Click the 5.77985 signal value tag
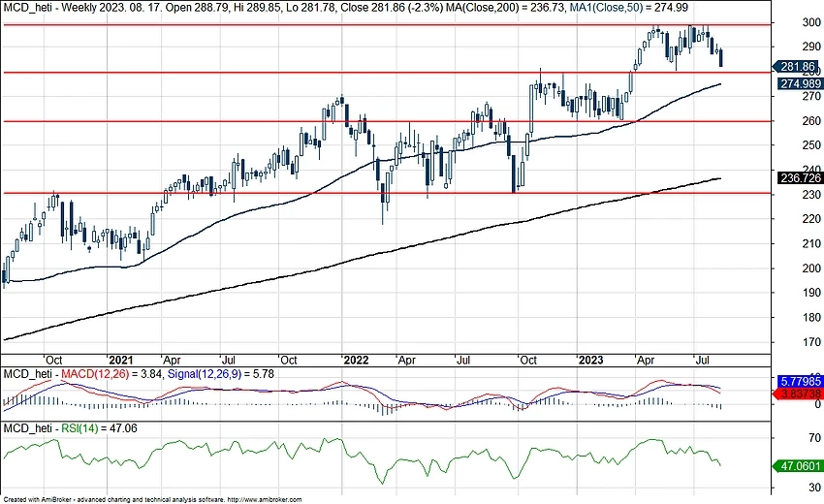 point(800,381)
